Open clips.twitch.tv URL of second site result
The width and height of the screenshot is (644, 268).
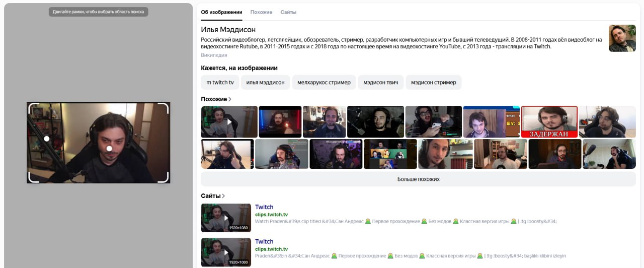tap(271, 249)
